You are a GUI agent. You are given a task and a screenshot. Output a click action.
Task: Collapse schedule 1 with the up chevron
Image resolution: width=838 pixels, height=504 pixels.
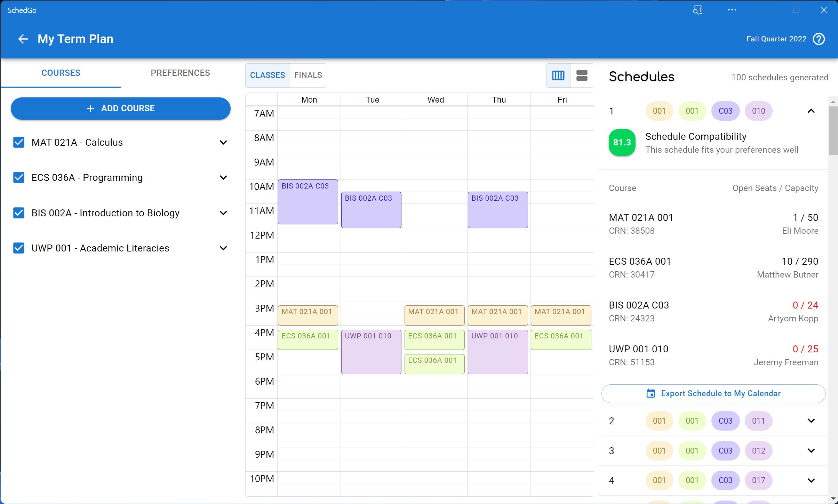(811, 111)
